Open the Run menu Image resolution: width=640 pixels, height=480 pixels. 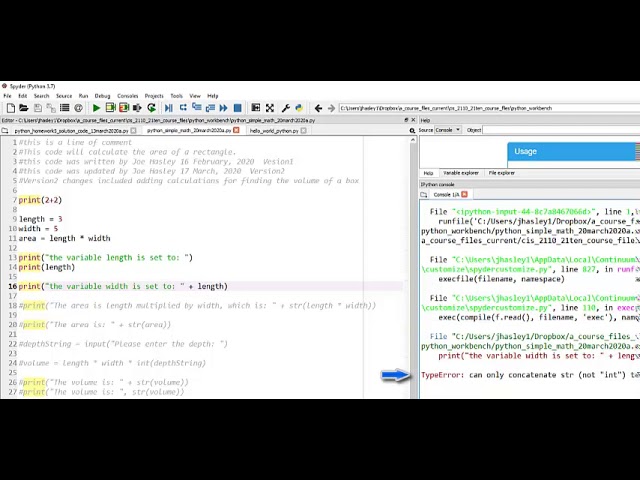83,96
